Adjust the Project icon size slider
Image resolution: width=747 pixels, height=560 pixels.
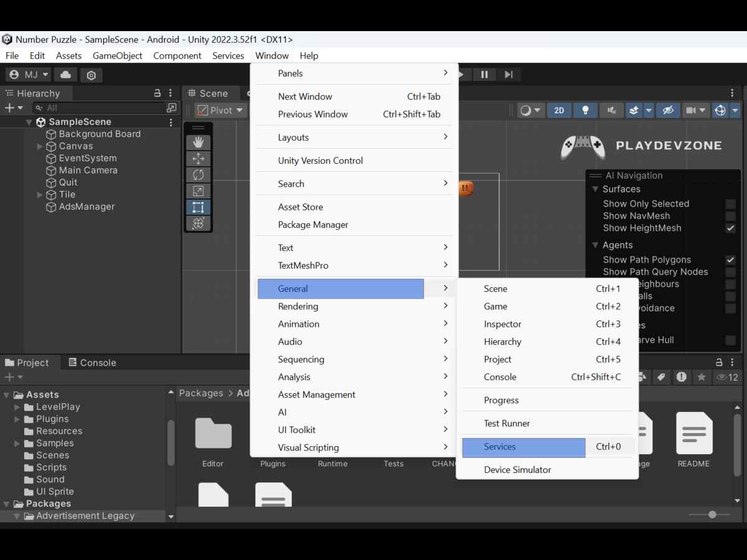[x=712, y=515]
